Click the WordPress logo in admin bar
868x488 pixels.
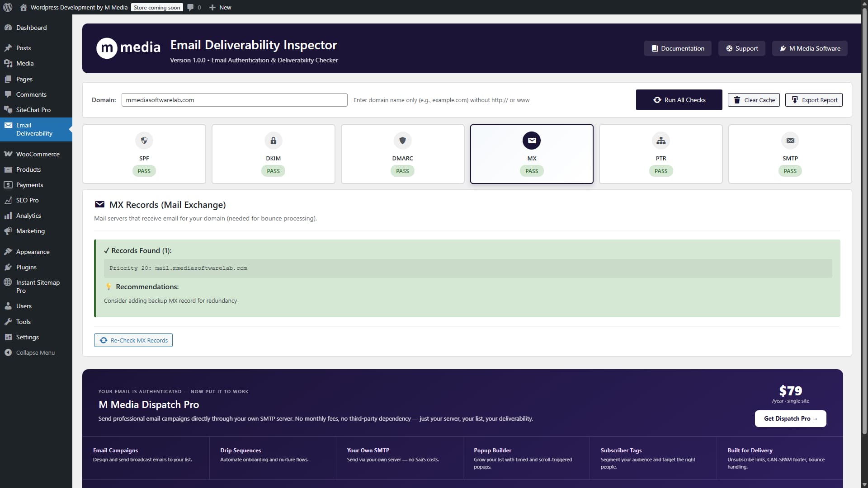(8, 7)
